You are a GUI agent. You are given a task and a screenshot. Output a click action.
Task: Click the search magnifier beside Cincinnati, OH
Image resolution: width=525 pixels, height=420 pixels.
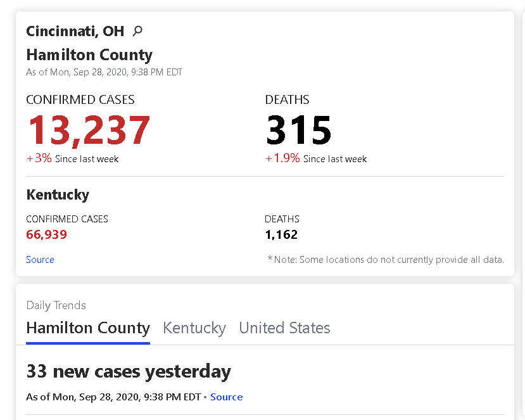pyautogui.click(x=137, y=31)
